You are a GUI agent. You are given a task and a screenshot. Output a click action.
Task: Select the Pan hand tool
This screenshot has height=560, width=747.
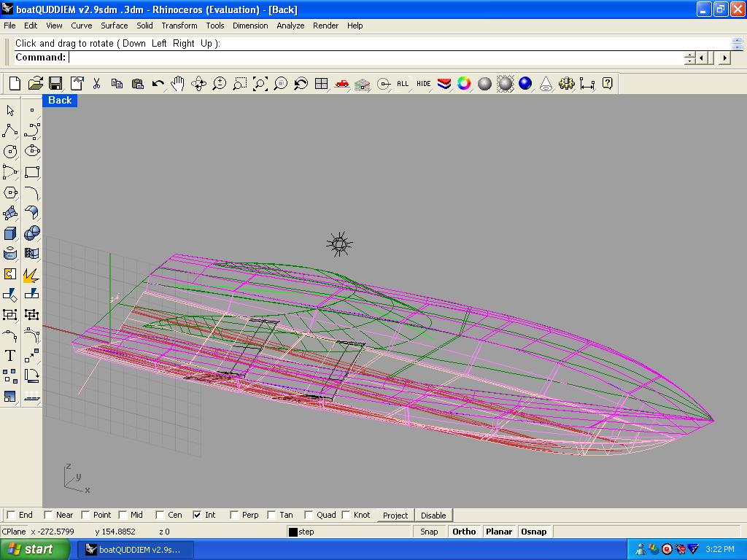tap(178, 84)
